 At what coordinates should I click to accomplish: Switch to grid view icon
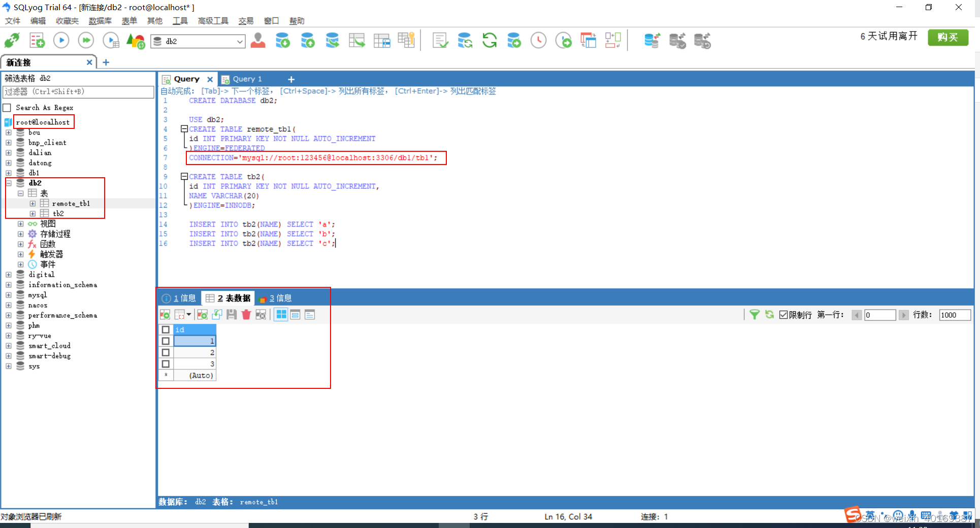tap(281, 315)
